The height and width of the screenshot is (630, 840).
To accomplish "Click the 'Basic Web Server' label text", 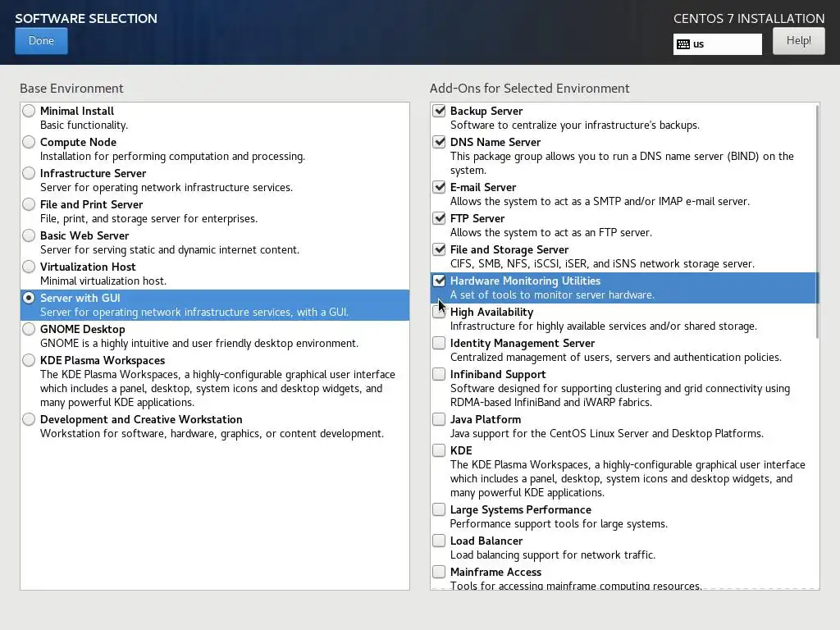I will pyautogui.click(x=84, y=235).
